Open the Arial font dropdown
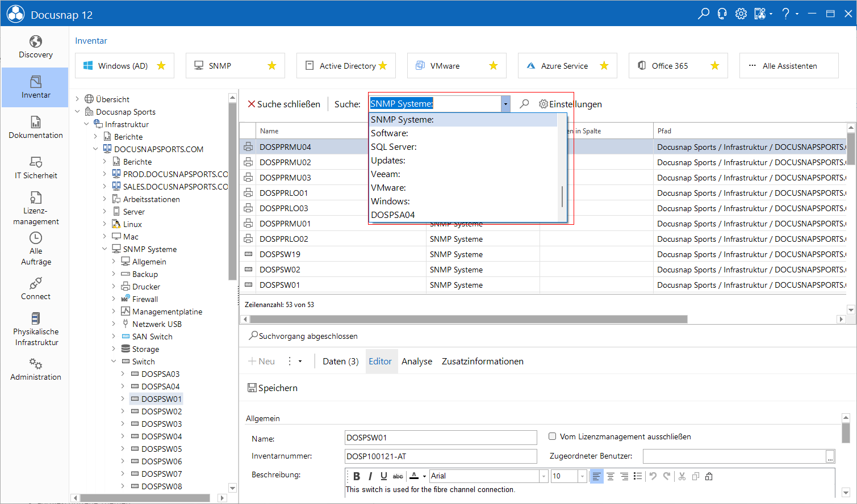 click(544, 476)
